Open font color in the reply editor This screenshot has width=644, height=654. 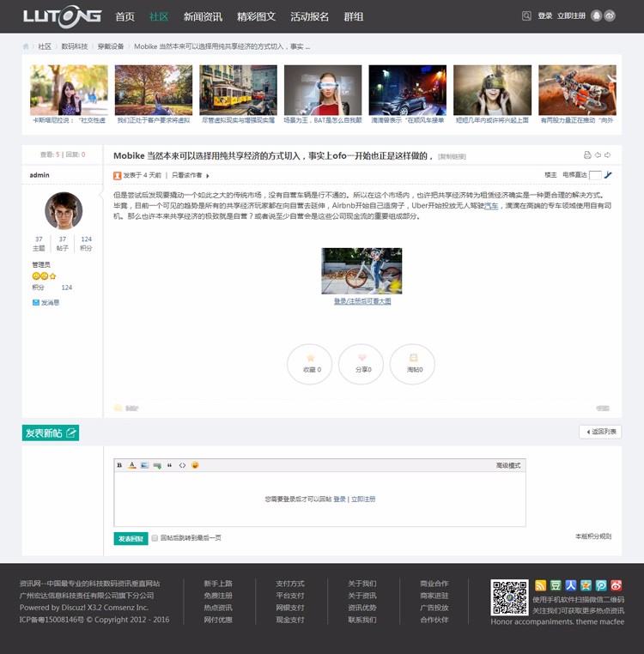click(x=132, y=465)
